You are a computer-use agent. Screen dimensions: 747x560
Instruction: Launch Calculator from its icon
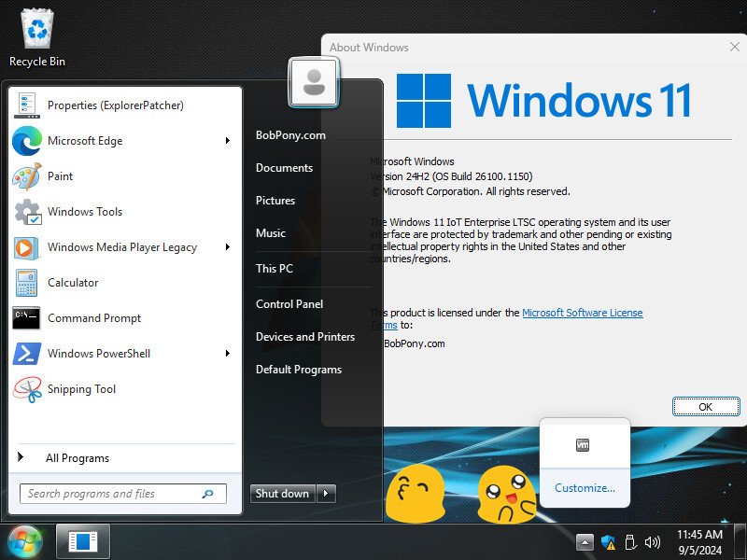point(26,283)
